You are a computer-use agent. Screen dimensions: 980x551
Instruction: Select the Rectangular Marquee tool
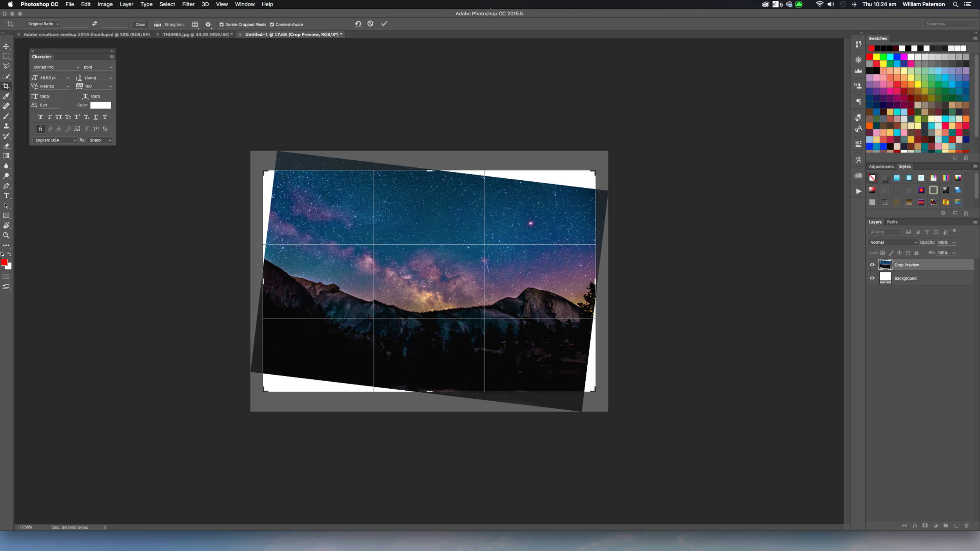pos(6,56)
